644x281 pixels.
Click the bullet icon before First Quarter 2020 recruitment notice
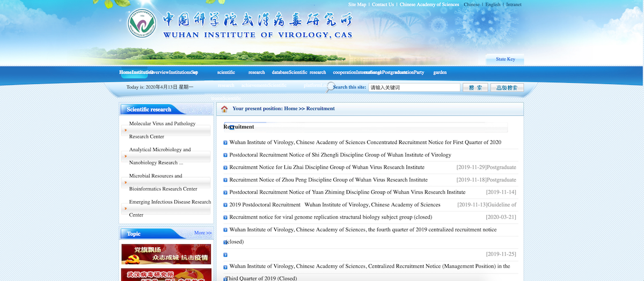[x=225, y=143]
